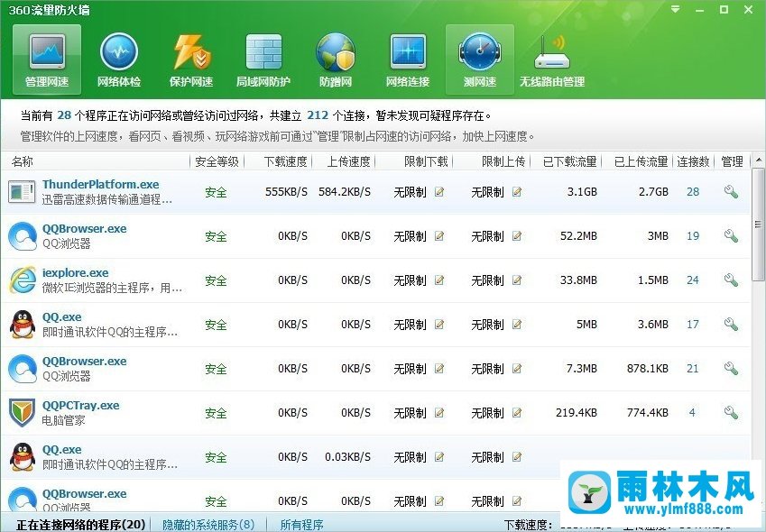This screenshot has height=532, width=766.
Task: Open the 管理网速 toolbar section
Action: click(x=47, y=60)
